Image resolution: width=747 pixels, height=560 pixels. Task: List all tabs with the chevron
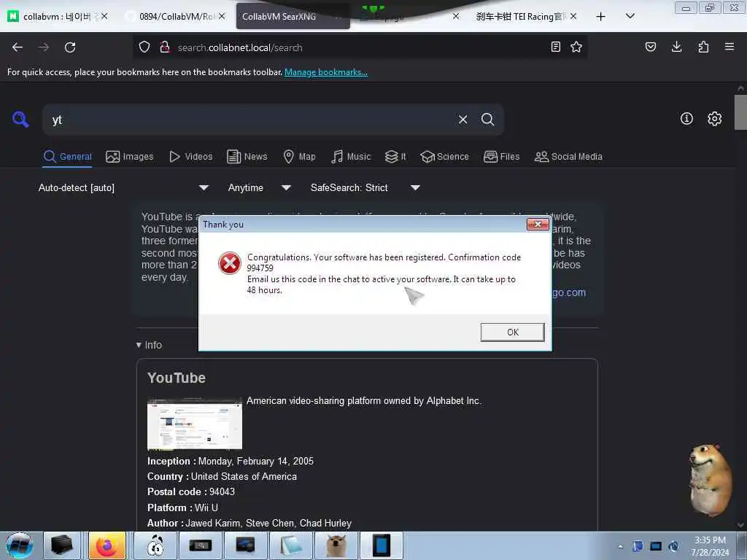630,17
